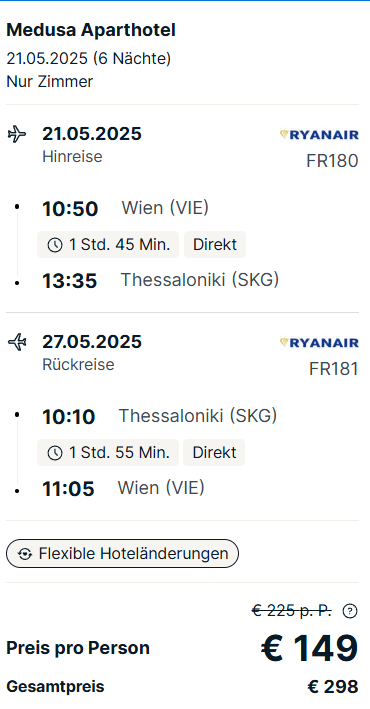
Task: Click the 13:35 Thessaloniki (SKG) arrival entry
Action: 161,280
